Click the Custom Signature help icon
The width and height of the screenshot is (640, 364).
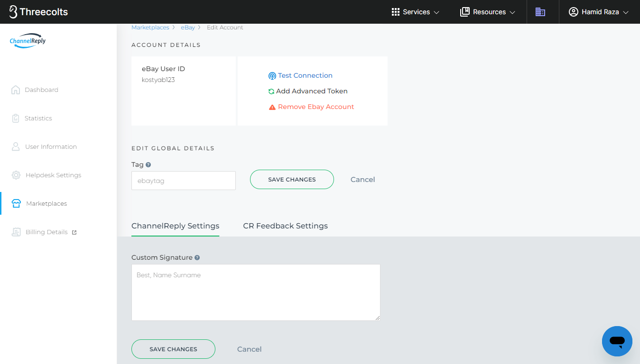(197, 258)
